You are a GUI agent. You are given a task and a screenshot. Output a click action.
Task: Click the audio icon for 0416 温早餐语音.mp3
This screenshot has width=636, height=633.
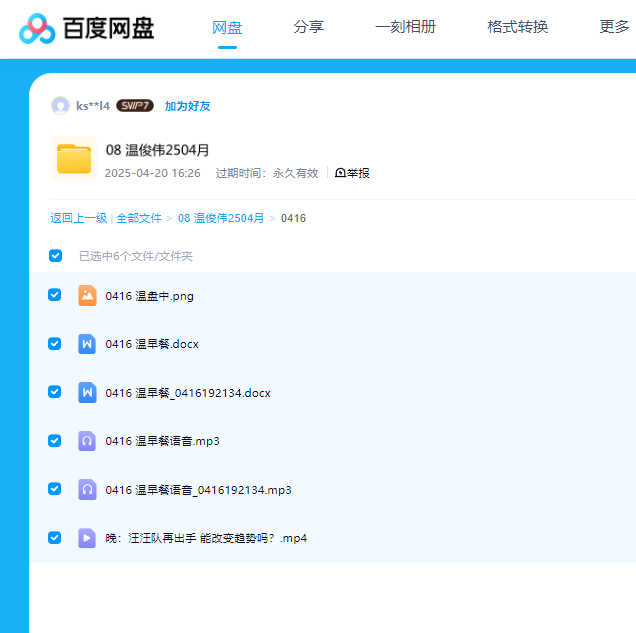point(88,441)
